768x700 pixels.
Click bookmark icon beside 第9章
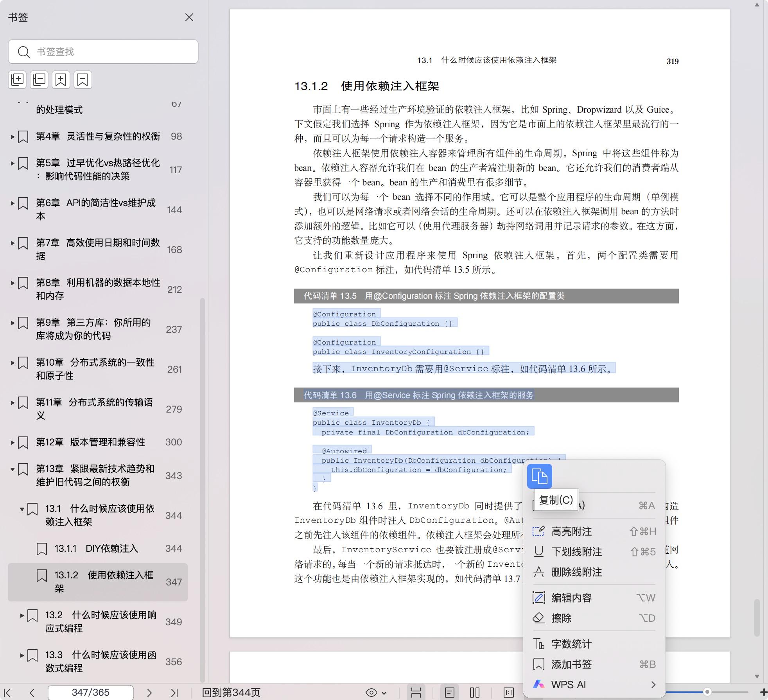[23, 323]
